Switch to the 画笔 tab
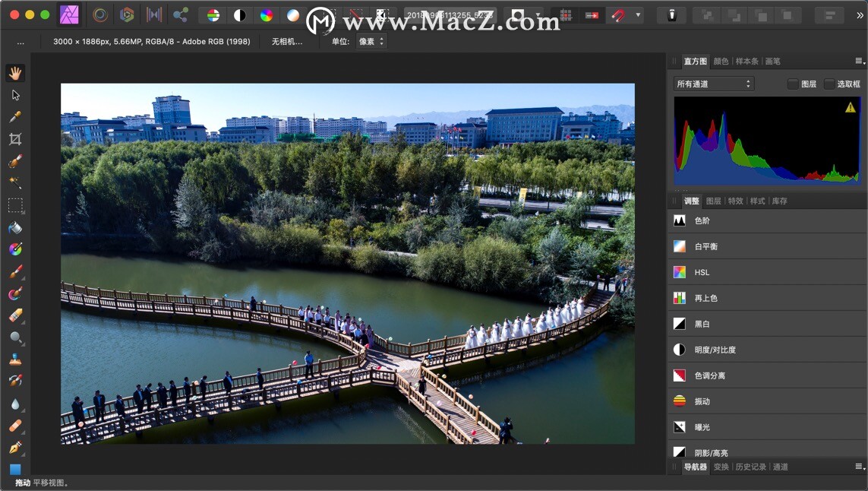 pos(773,61)
